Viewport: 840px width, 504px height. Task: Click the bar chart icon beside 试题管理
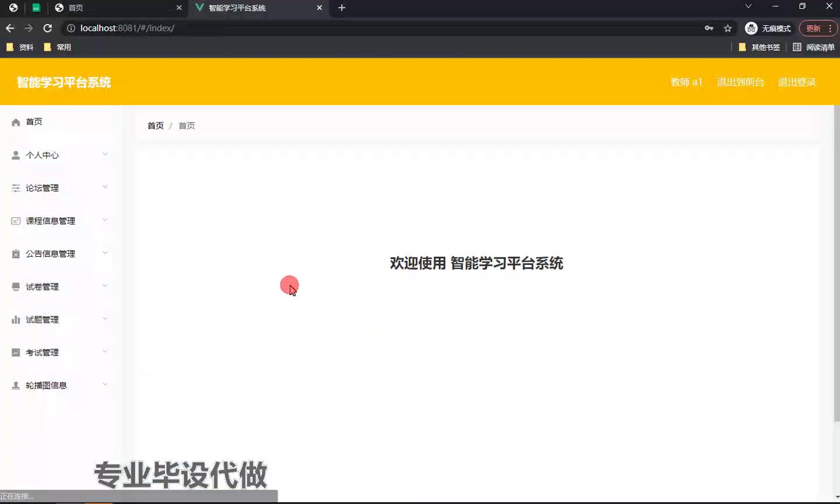coord(16,320)
